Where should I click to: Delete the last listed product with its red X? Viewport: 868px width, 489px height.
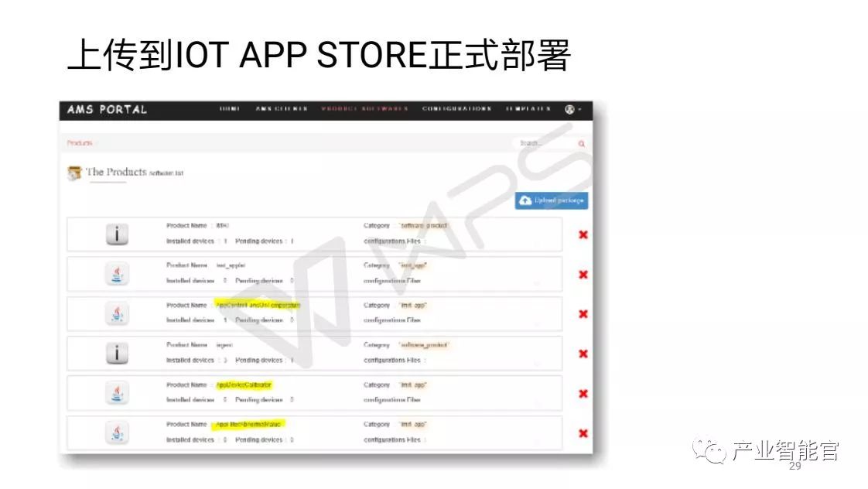tap(583, 433)
